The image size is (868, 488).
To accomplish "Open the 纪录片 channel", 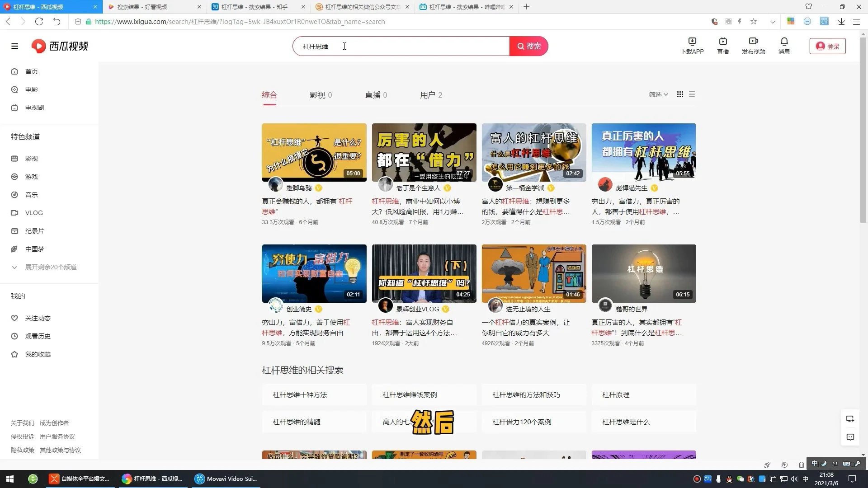I will click(x=34, y=231).
